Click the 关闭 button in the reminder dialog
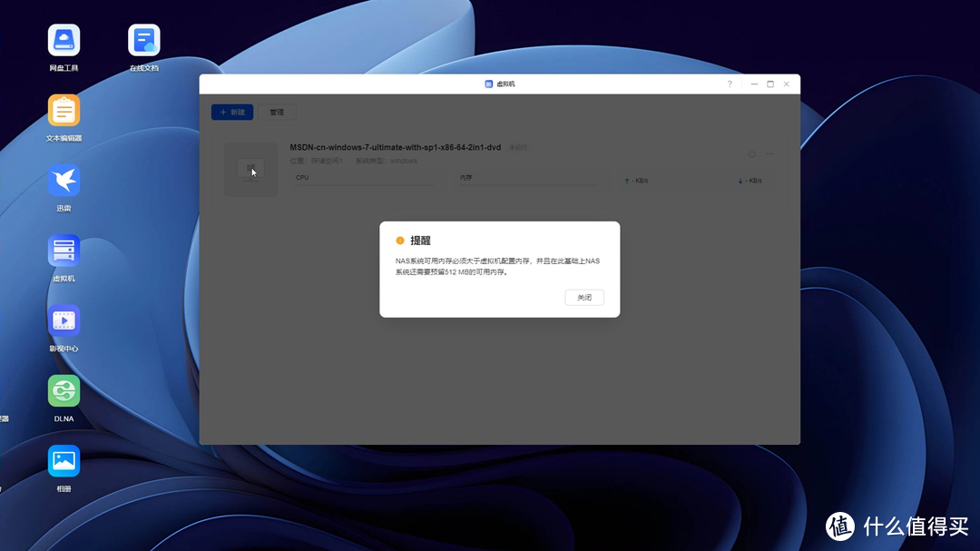The width and height of the screenshot is (980, 551). (x=584, y=298)
